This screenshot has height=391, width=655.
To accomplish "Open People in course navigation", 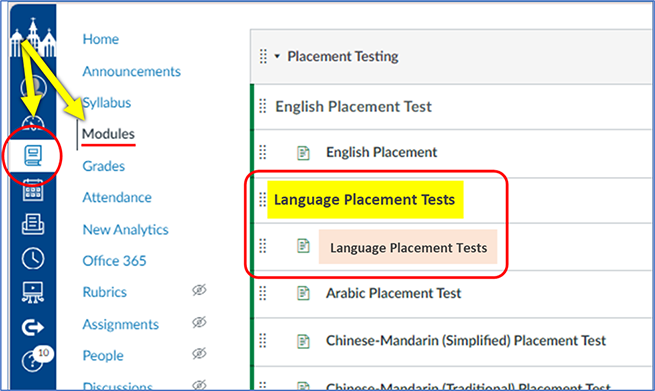I will click(x=103, y=355).
